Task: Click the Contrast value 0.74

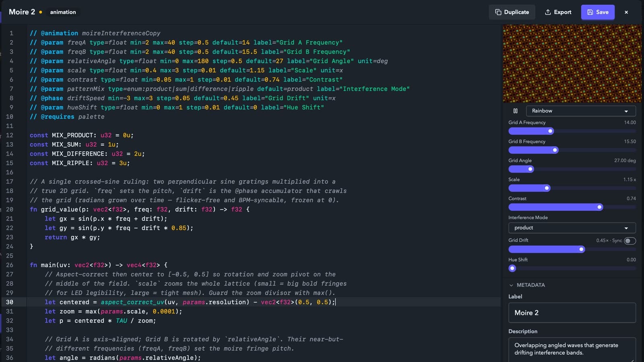Action: tap(631, 199)
